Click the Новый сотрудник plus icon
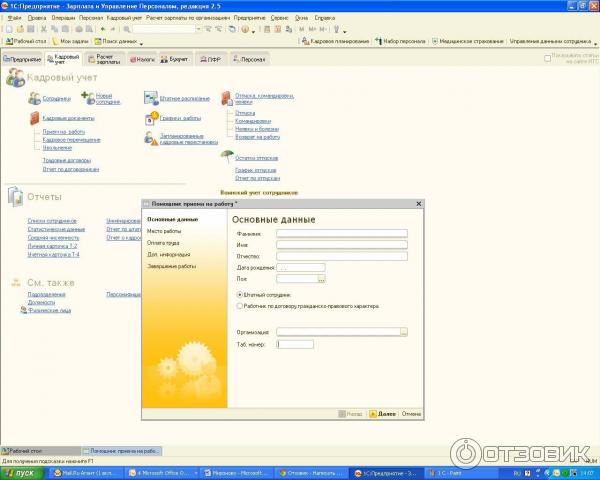The image size is (600, 480). pyautogui.click(x=87, y=97)
